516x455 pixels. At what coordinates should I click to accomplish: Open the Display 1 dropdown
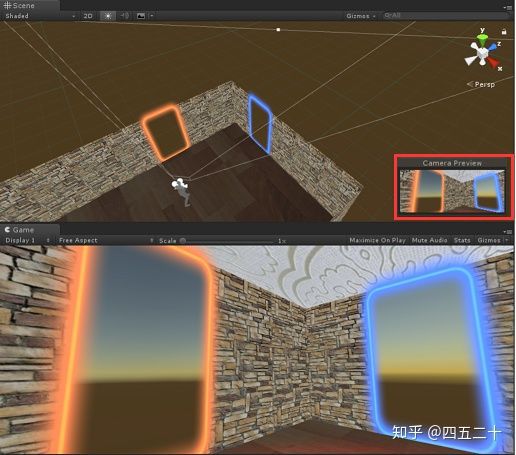point(27,240)
